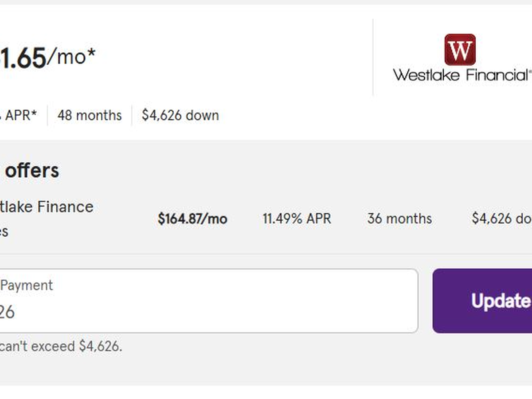Click the 11.49% APR offer rate

[x=297, y=219]
